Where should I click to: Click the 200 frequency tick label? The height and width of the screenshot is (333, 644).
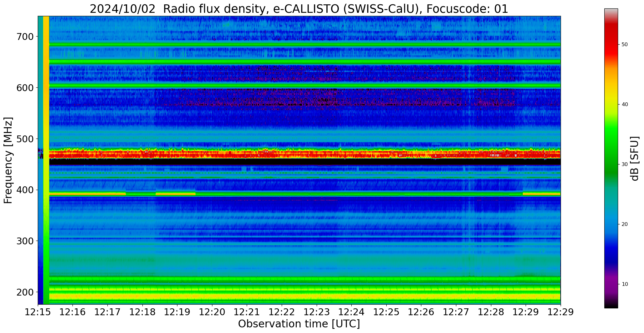[x=24, y=292]
